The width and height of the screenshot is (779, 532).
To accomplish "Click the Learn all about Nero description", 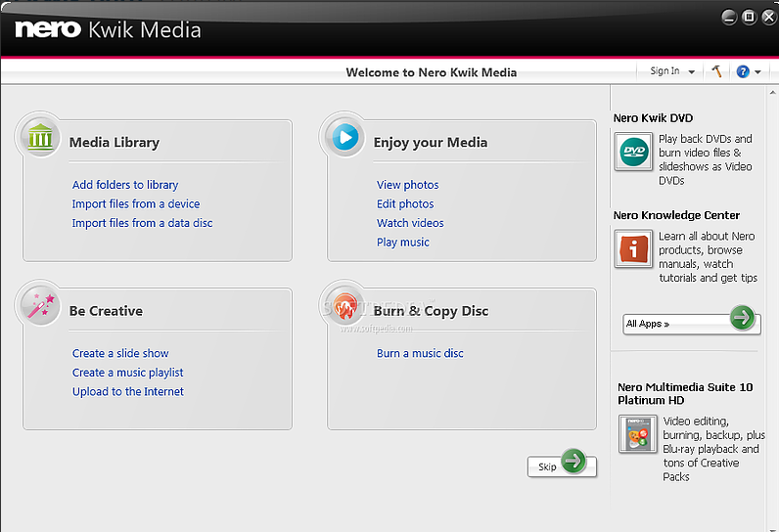I will 708,257.
